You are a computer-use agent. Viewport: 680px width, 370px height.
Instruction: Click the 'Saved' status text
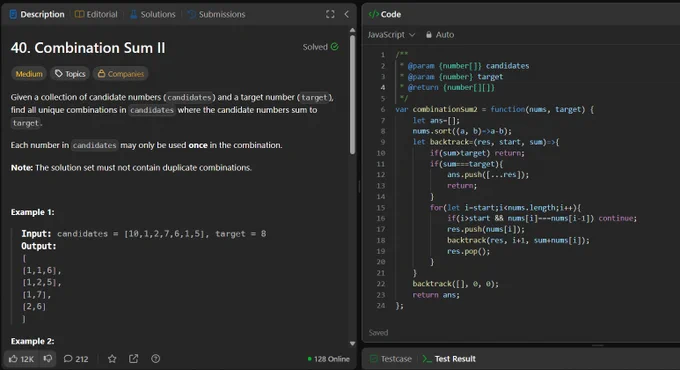point(378,333)
